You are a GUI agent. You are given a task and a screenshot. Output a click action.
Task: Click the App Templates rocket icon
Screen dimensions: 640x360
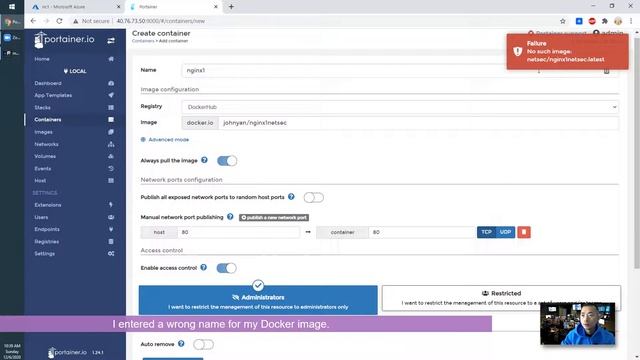coord(111,95)
